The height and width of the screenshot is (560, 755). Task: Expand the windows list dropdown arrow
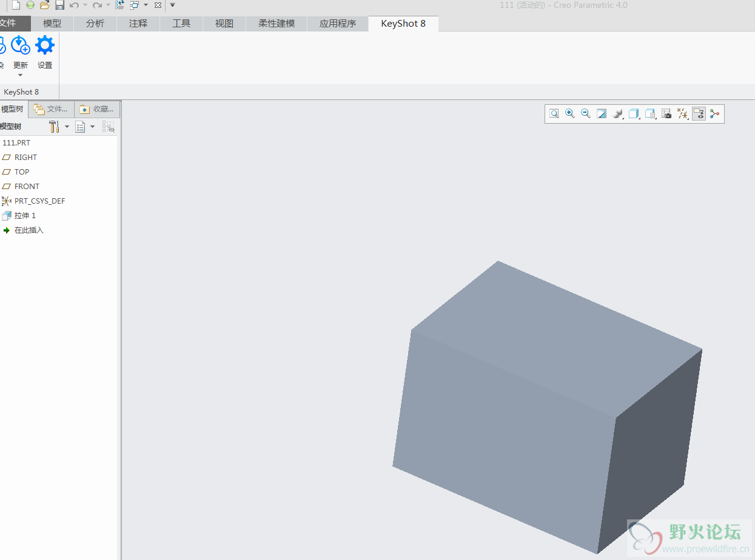pos(146,5)
